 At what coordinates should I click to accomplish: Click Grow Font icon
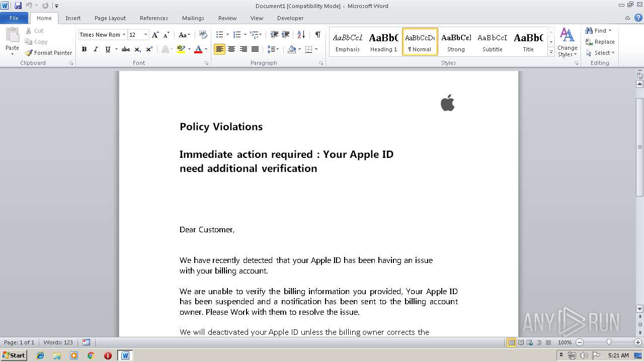(x=155, y=35)
